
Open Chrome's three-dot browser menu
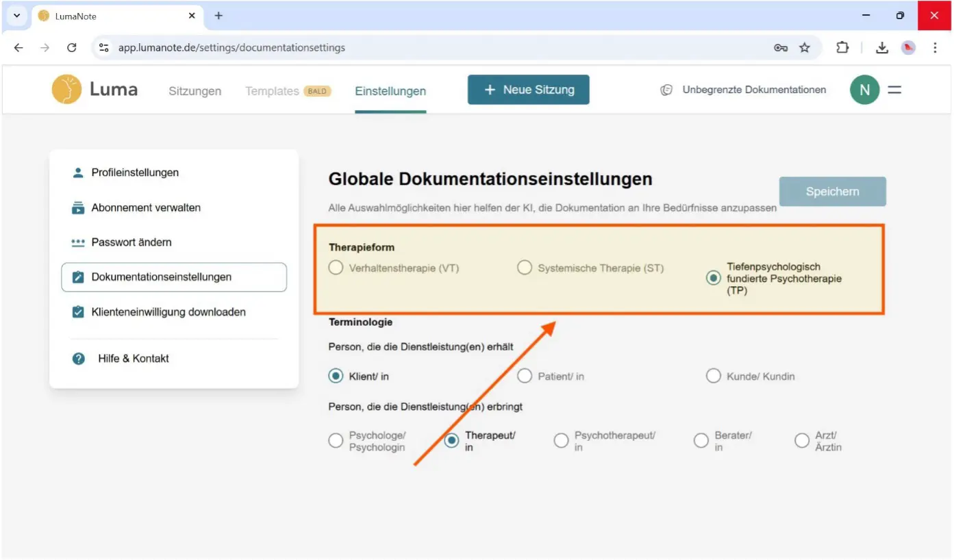[x=936, y=47]
